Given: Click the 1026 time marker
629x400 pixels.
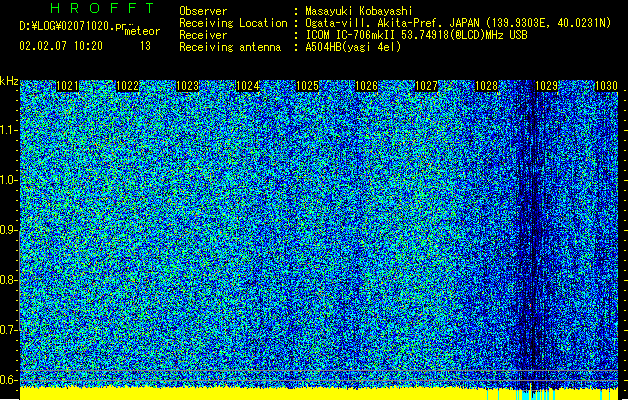Looking at the screenshot, I should click(x=367, y=86).
